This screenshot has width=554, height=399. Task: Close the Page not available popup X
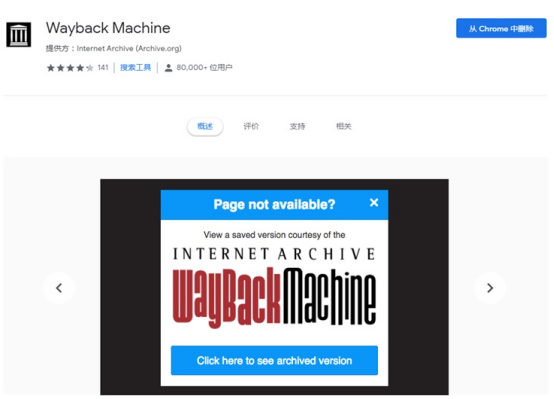[374, 203]
